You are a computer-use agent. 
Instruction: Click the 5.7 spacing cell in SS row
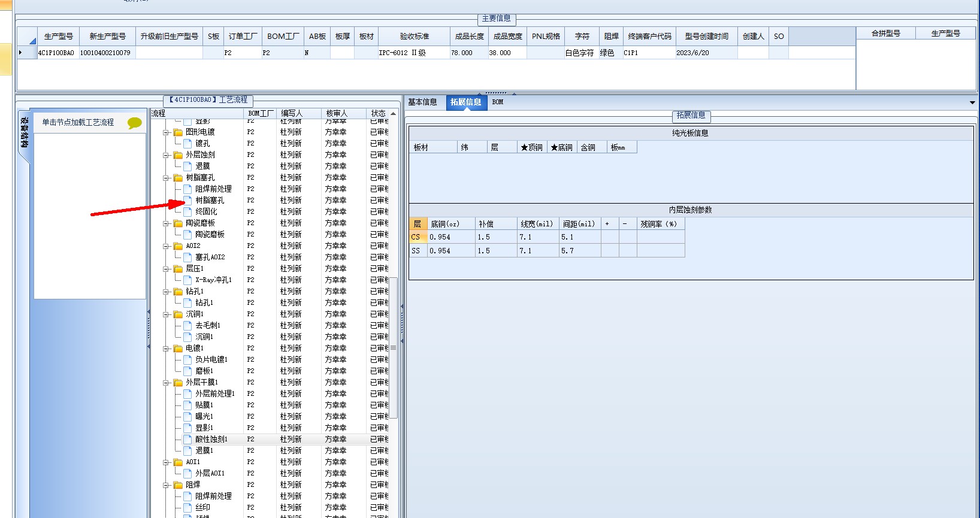580,251
